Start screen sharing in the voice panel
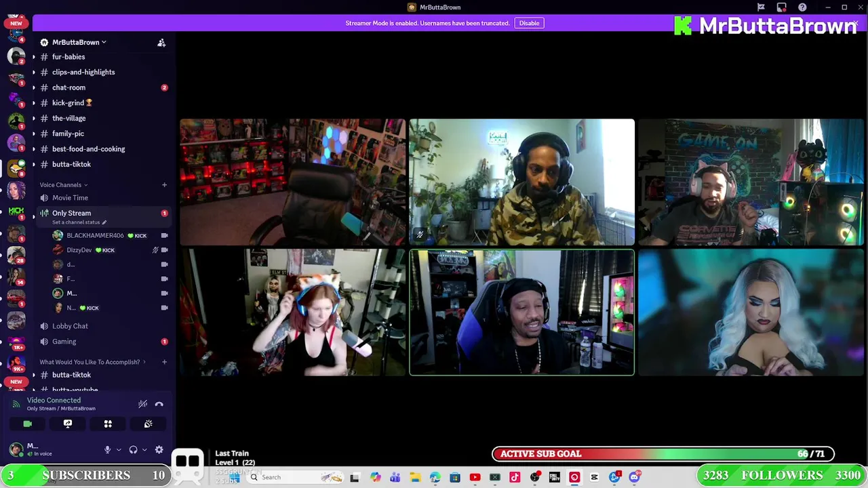Screen dimensions: 868x488 pos(68,424)
